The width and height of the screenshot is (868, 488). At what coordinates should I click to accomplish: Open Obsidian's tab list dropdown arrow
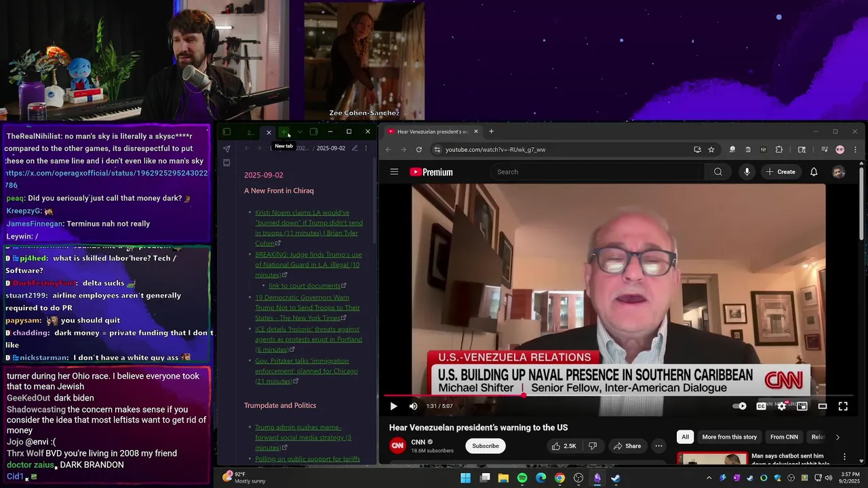click(x=300, y=131)
